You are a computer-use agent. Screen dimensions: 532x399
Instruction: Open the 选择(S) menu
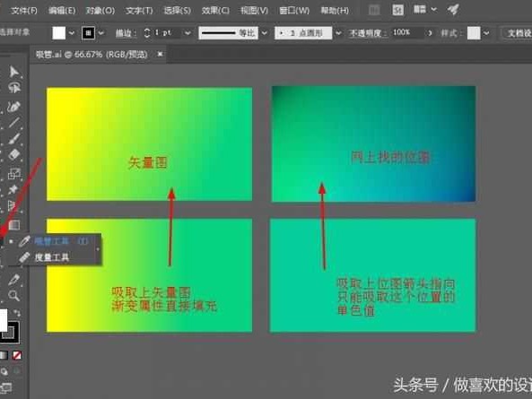click(177, 11)
